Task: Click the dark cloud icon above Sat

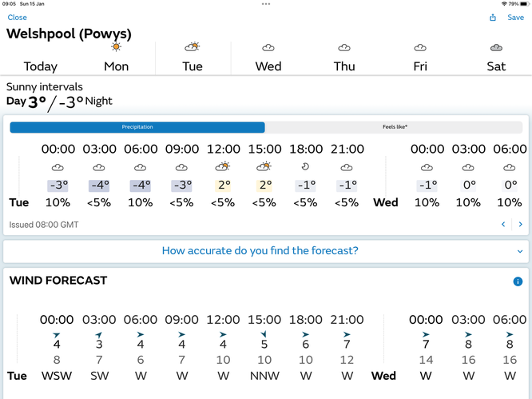Action: [x=496, y=47]
